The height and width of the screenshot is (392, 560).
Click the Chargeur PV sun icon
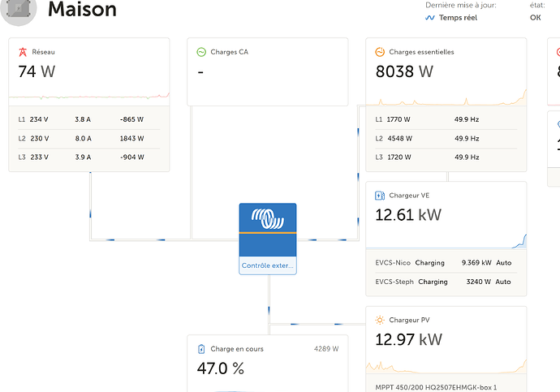coord(380,321)
